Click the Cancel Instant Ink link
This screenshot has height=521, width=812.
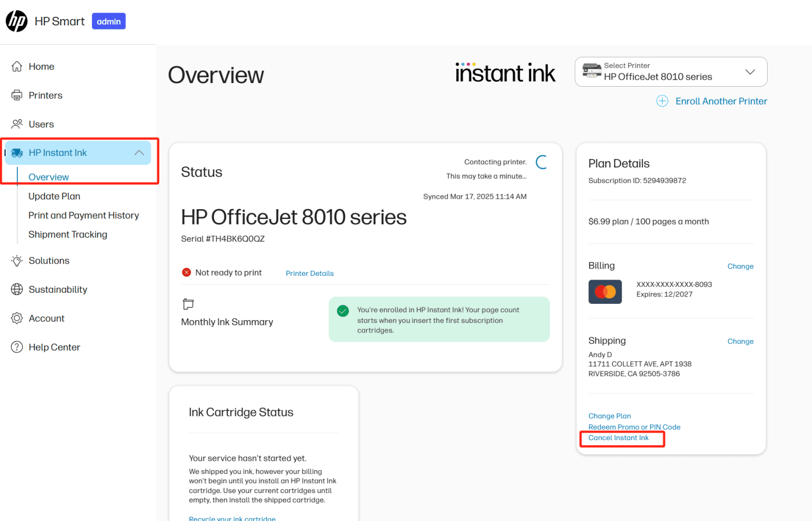[x=619, y=438]
